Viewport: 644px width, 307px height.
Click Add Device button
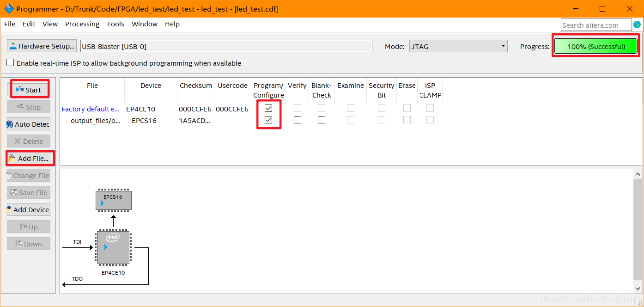click(29, 209)
